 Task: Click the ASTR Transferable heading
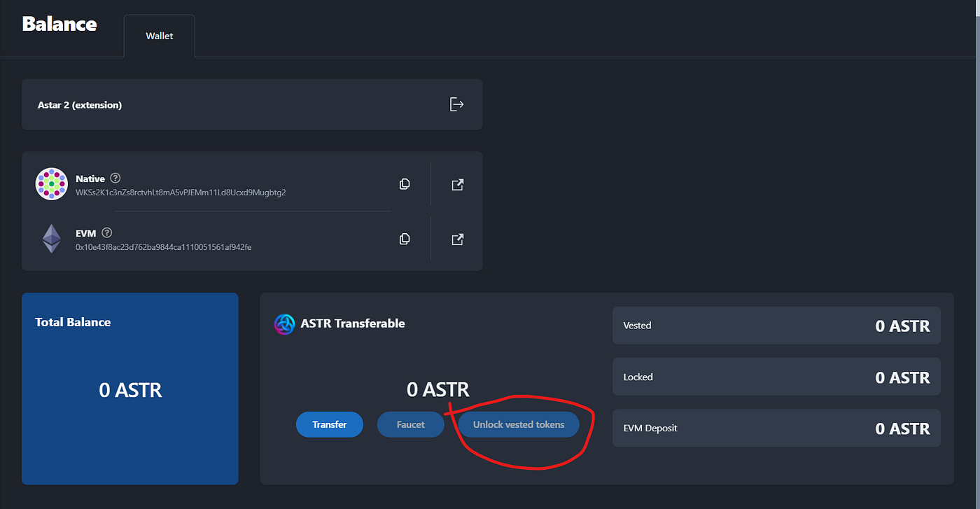coord(353,323)
